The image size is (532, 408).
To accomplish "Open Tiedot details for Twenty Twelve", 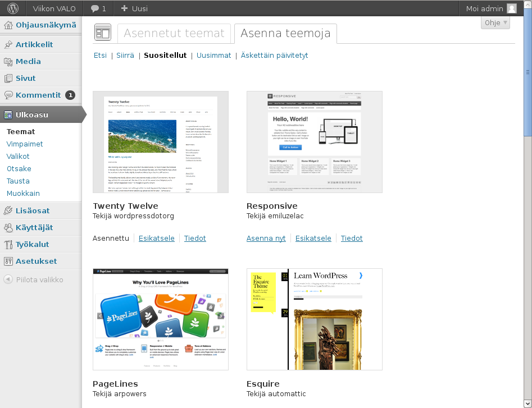I will [x=195, y=238].
